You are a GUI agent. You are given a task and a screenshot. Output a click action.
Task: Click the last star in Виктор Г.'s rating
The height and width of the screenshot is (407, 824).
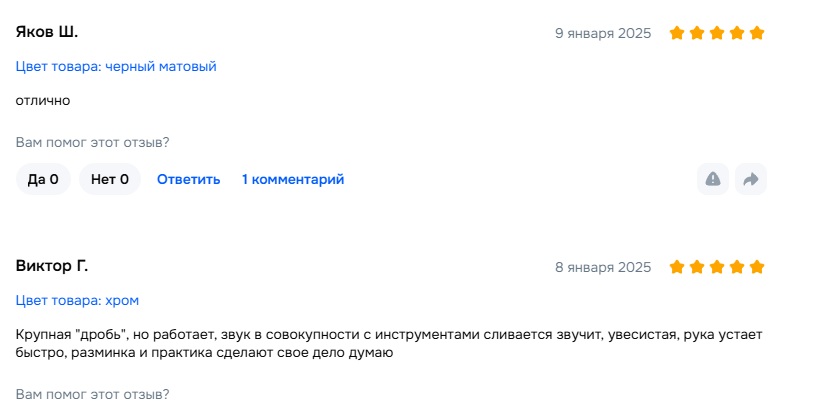757,267
